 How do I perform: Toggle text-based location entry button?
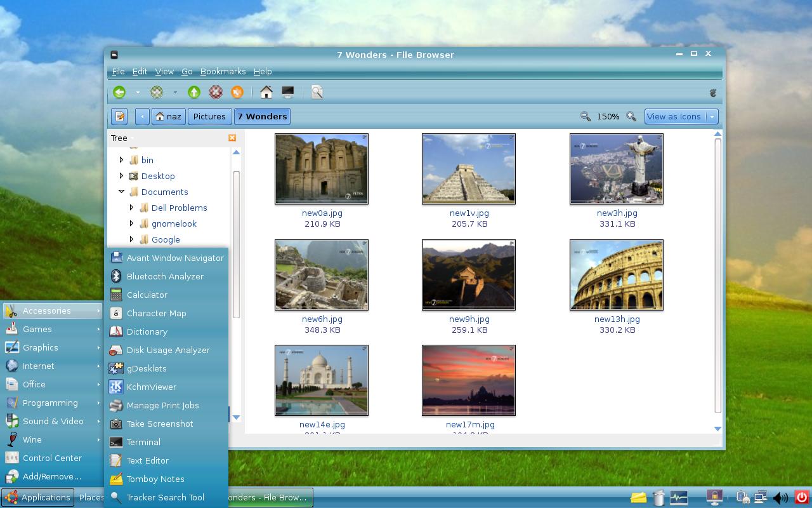tap(119, 116)
